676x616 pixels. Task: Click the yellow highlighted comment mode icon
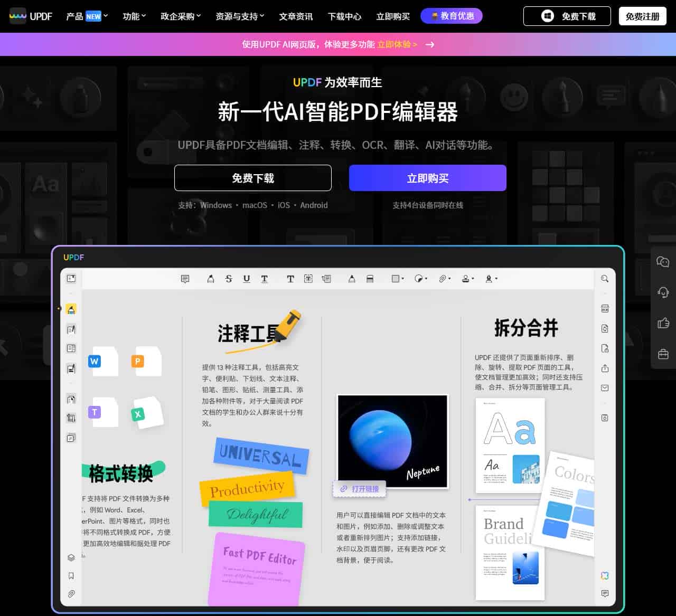[71, 309]
